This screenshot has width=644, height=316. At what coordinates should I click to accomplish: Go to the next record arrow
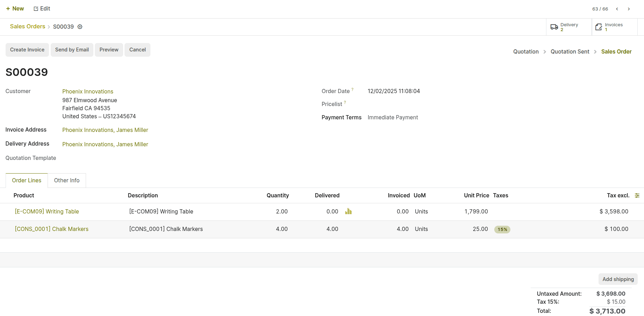[629, 9]
